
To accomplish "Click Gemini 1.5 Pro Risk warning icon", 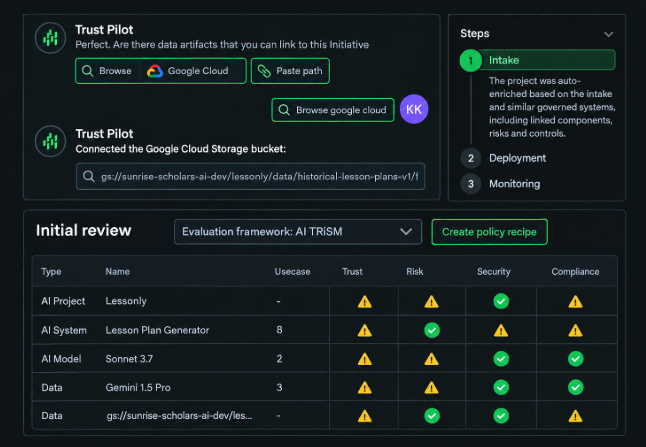I will (431, 388).
